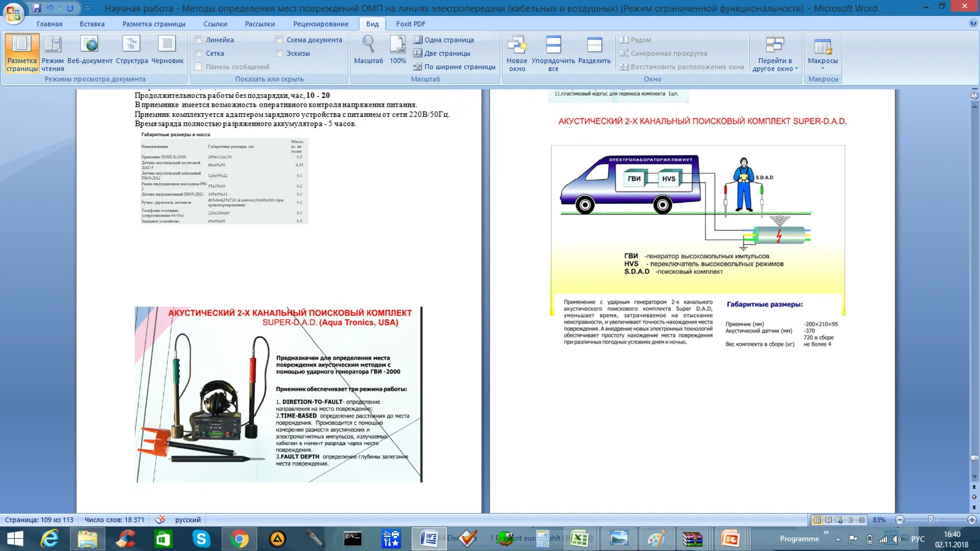Open the Вставка tab

92,24
